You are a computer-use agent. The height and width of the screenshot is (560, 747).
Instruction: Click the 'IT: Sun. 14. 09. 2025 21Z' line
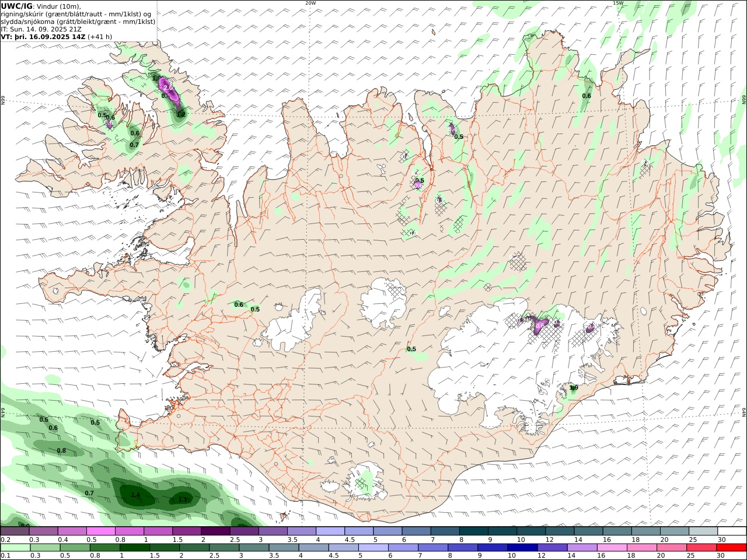(41, 29)
